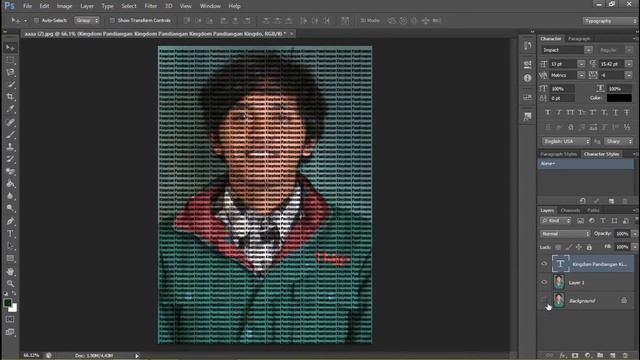Open the Metrics kerning dropdown
Viewport: 640px width, 360px height.
pyautogui.click(x=581, y=76)
